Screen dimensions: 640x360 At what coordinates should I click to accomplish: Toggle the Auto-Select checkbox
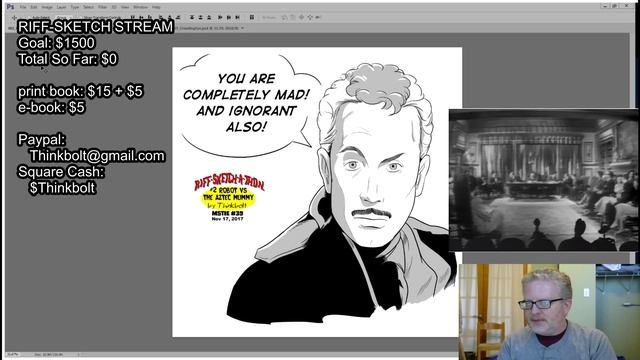(29, 18)
